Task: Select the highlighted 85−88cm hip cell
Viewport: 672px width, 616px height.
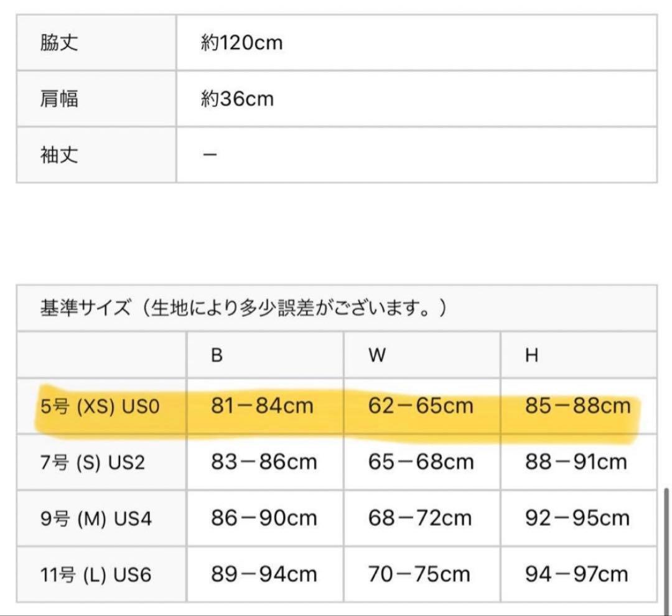Action: [x=577, y=407]
